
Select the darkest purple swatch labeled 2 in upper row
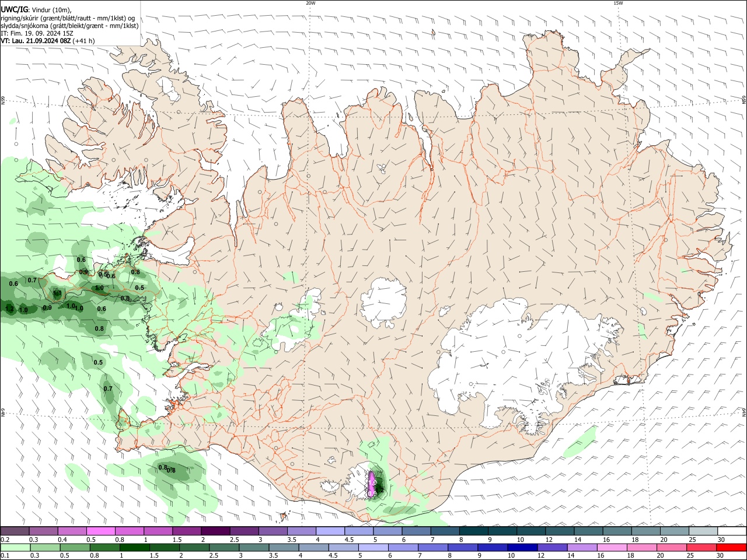pyautogui.click(x=215, y=531)
